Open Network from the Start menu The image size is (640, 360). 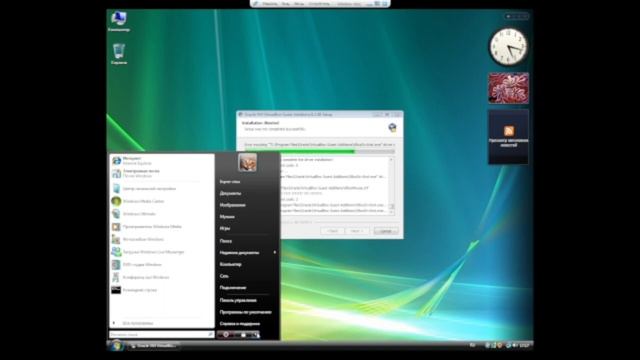(224, 276)
